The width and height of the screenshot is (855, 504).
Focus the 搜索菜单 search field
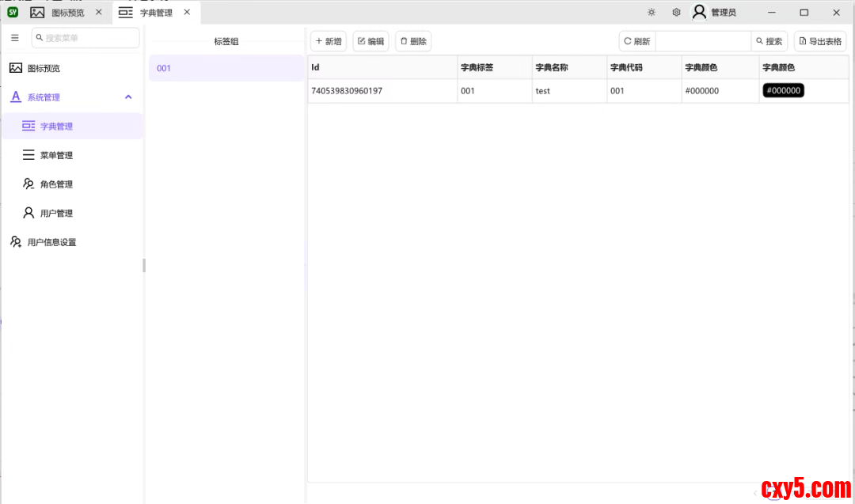pos(89,38)
